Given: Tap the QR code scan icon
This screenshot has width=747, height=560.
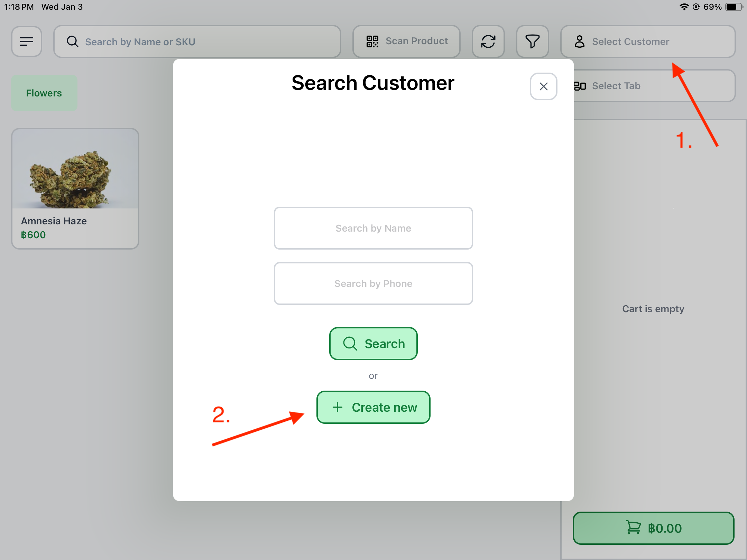Looking at the screenshot, I should 372,41.
